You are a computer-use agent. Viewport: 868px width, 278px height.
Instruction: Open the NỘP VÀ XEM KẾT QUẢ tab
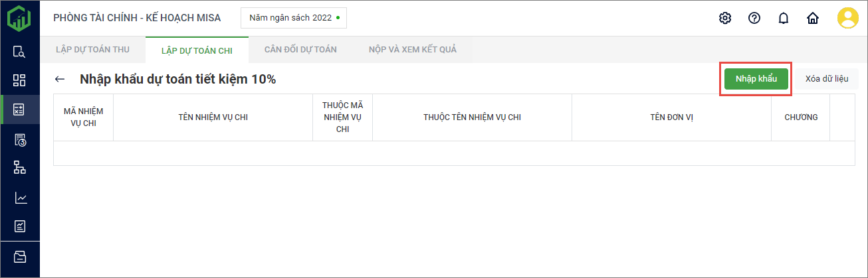(x=413, y=50)
